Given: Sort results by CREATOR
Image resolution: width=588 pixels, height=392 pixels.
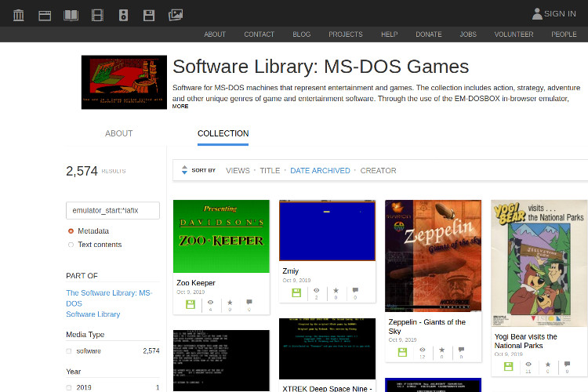Looking at the screenshot, I should [x=378, y=170].
